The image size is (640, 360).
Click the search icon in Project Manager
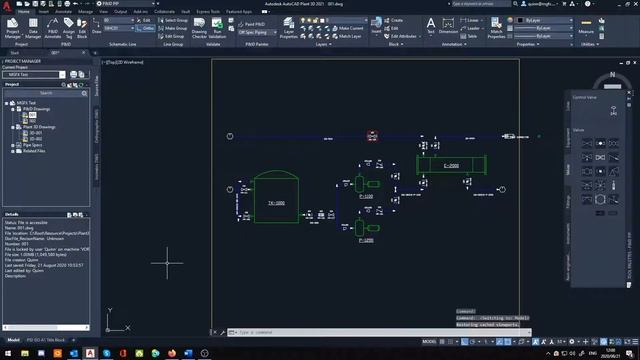point(84,93)
